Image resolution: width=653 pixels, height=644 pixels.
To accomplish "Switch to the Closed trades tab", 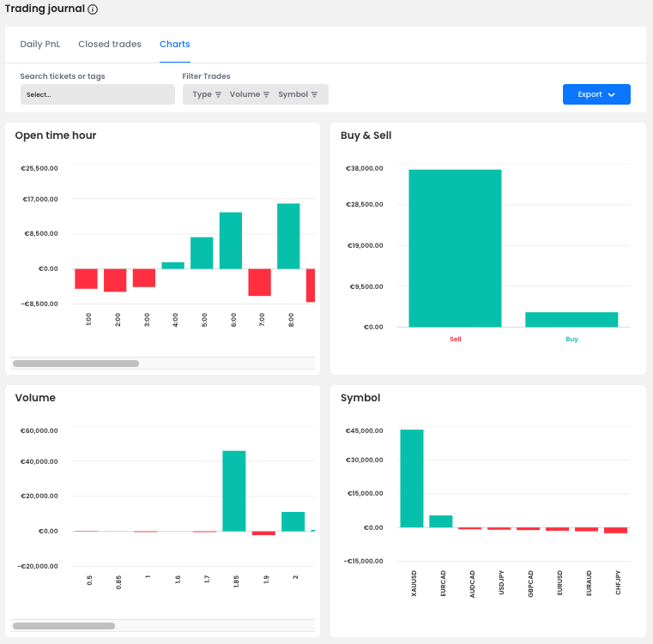I will 110,44.
